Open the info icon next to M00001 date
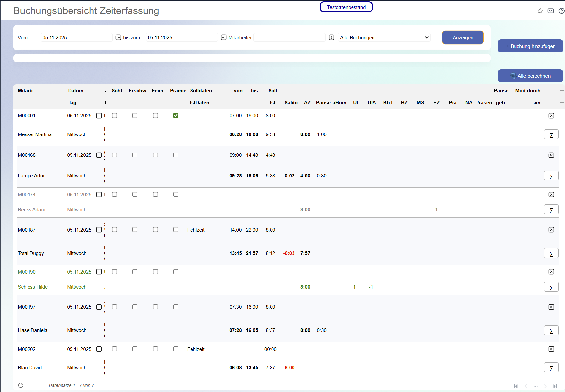This screenshot has width=565, height=392. [x=99, y=116]
